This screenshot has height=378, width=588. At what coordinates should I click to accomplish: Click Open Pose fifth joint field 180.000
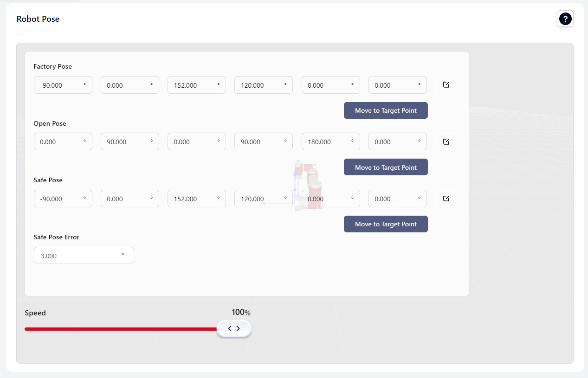coord(327,142)
